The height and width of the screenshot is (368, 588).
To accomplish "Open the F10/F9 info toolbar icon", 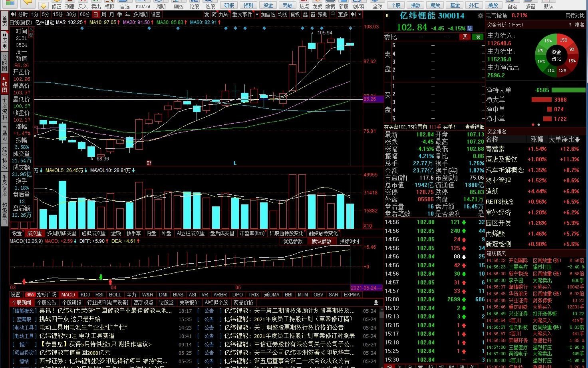I will (x=143, y=5).
